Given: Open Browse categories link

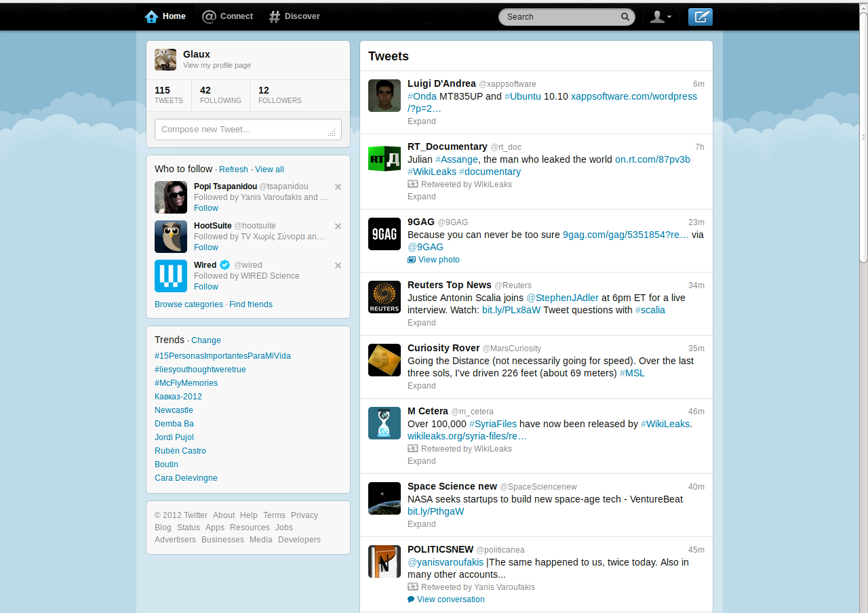Looking at the screenshot, I should coord(189,304).
